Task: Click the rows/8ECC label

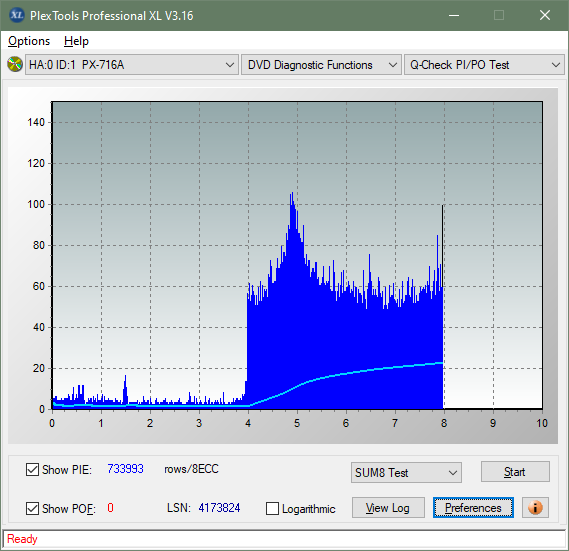Action: [x=191, y=469]
